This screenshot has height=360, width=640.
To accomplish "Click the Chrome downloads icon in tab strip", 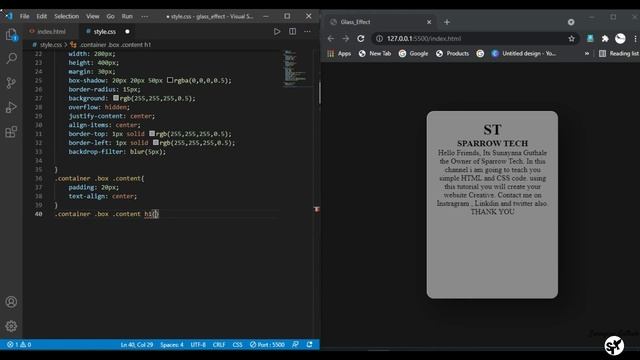I will click(x=571, y=22).
